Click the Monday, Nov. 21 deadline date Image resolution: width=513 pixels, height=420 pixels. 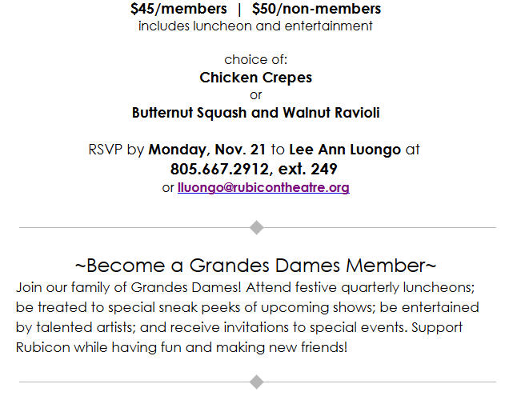[x=207, y=150]
